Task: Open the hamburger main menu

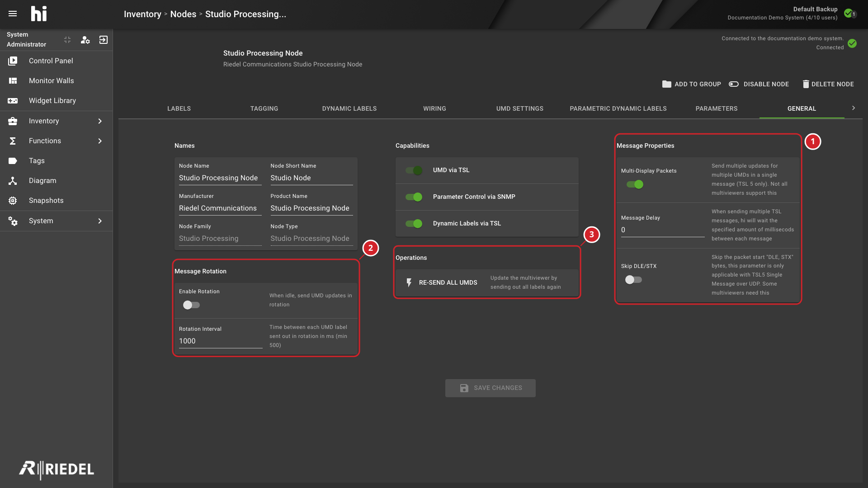Action: (13, 14)
